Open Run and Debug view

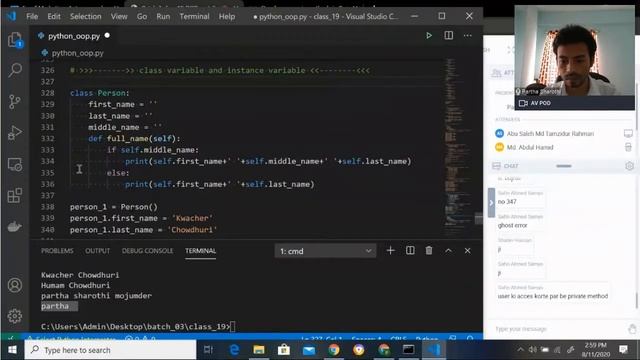15,133
